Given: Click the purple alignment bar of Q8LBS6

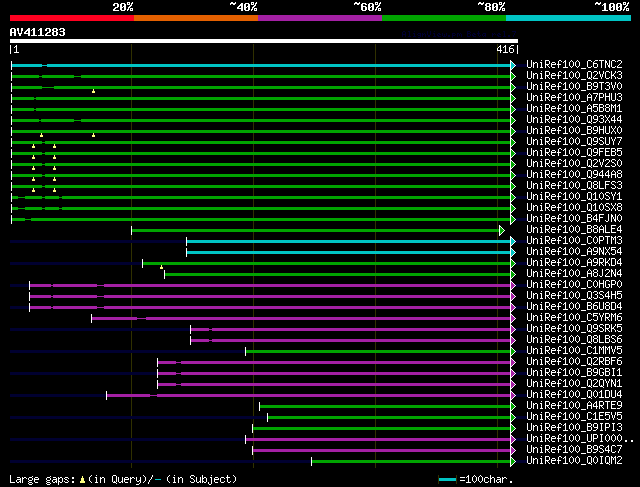Looking at the screenshot, I should click(351, 340).
